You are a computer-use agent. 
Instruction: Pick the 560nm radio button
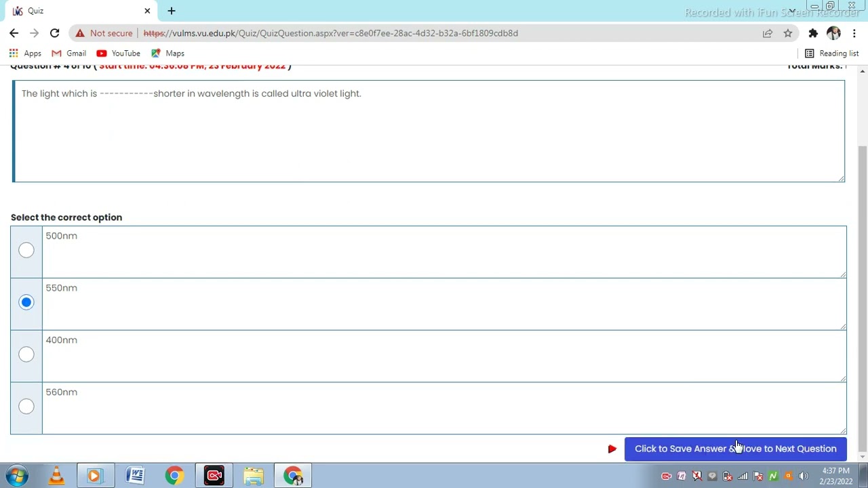pyautogui.click(x=26, y=407)
